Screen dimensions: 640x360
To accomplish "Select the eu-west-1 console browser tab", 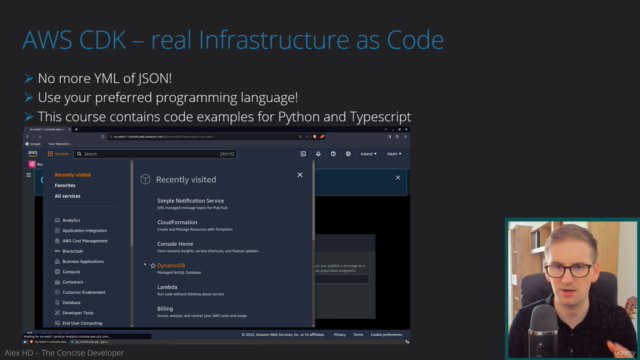I will (48, 129).
